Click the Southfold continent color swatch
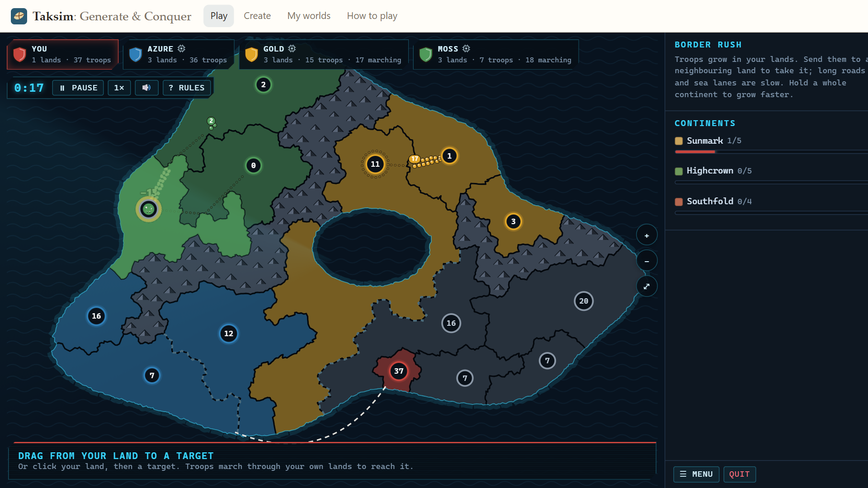Screen dimensions: 868x488 pyautogui.click(x=679, y=202)
